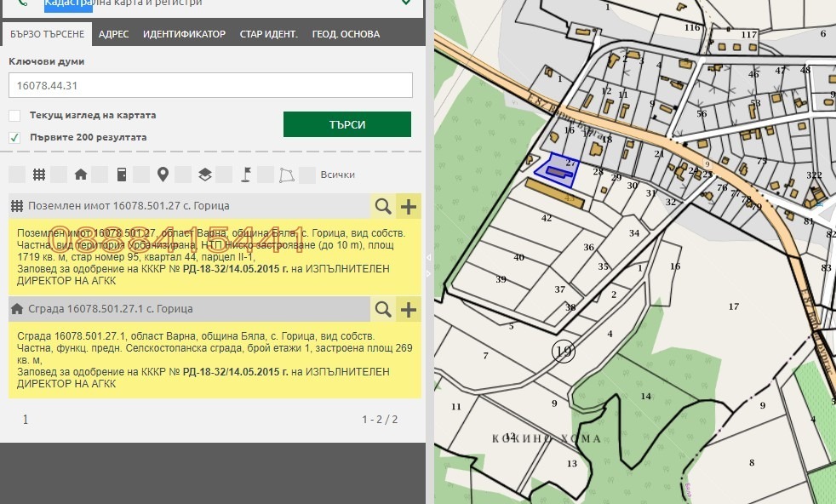836x504 pixels.
Task: Uncheck 'Първите 200 резултата' checkbox
Action: (x=14, y=137)
